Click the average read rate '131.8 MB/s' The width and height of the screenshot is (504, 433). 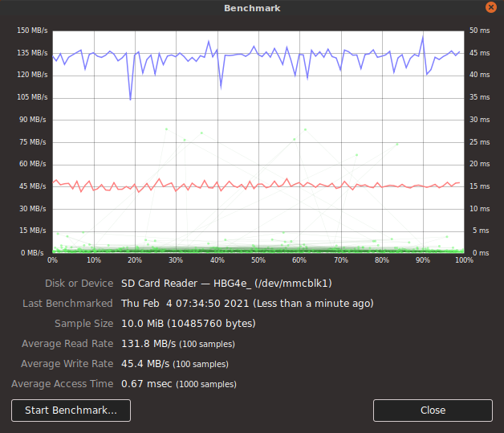[x=148, y=344]
